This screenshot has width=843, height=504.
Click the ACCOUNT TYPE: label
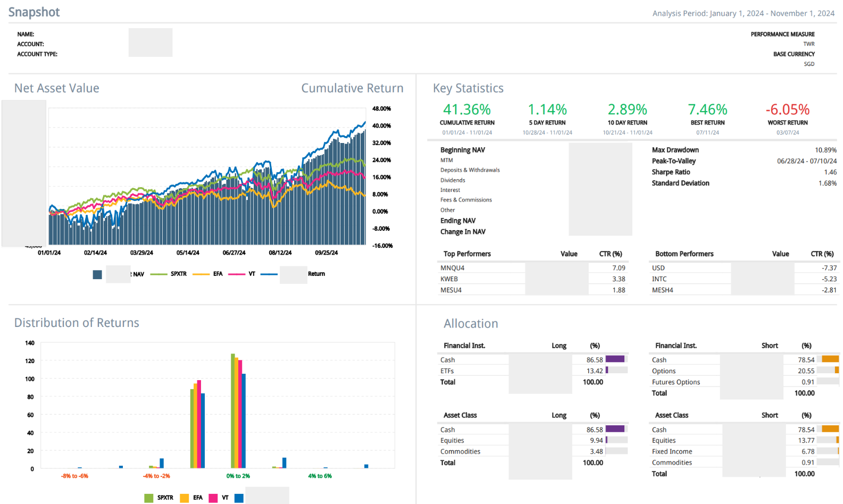[37, 54]
